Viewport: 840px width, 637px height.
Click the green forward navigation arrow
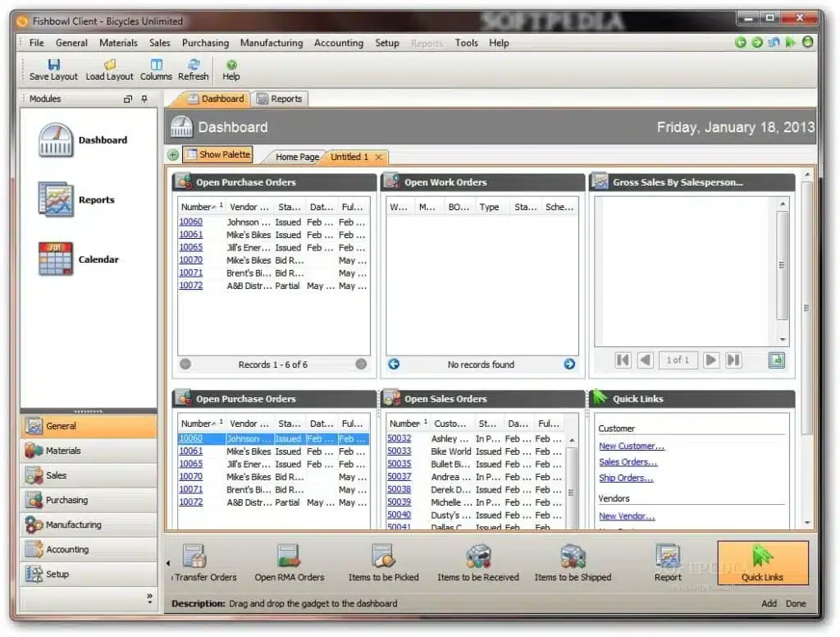click(x=757, y=43)
